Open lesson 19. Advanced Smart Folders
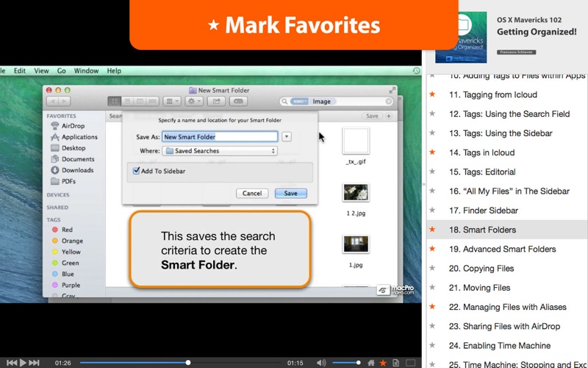 pyautogui.click(x=502, y=249)
